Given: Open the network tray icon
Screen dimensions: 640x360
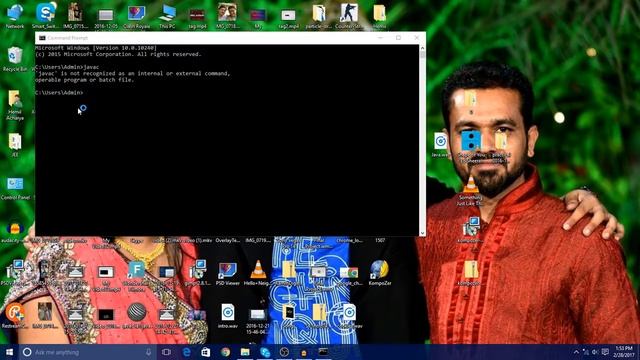Looking at the screenshot, I should (586, 352).
